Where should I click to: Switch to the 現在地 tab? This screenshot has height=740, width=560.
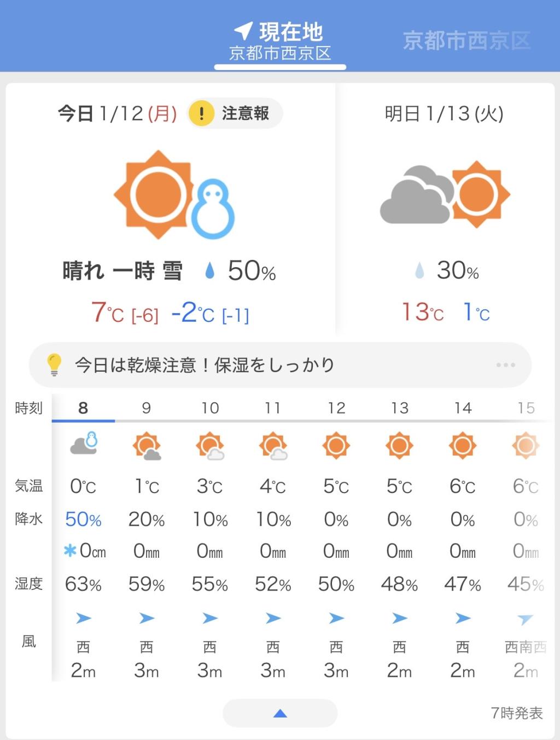click(x=280, y=42)
